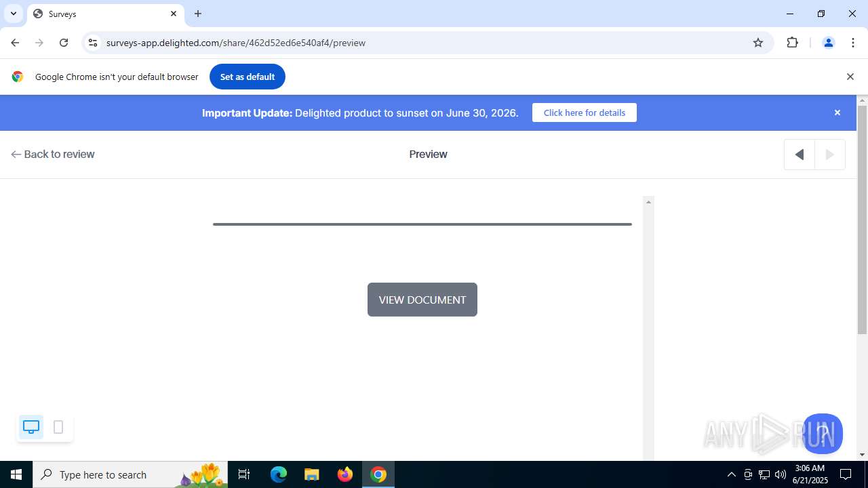Click the survey progress bar
This screenshot has width=868, height=488.
(422, 224)
